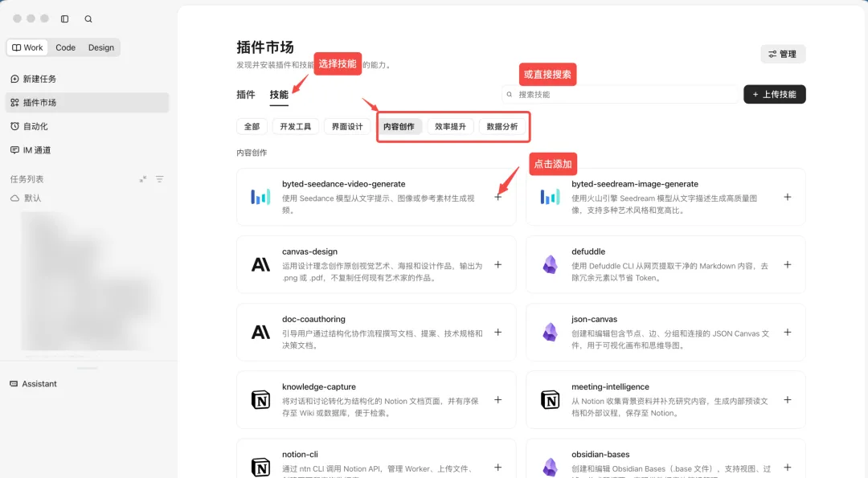Open the byted-seedream-image-generate title
Image resolution: width=868 pixels, height=478 pixels.
(635, 184)
